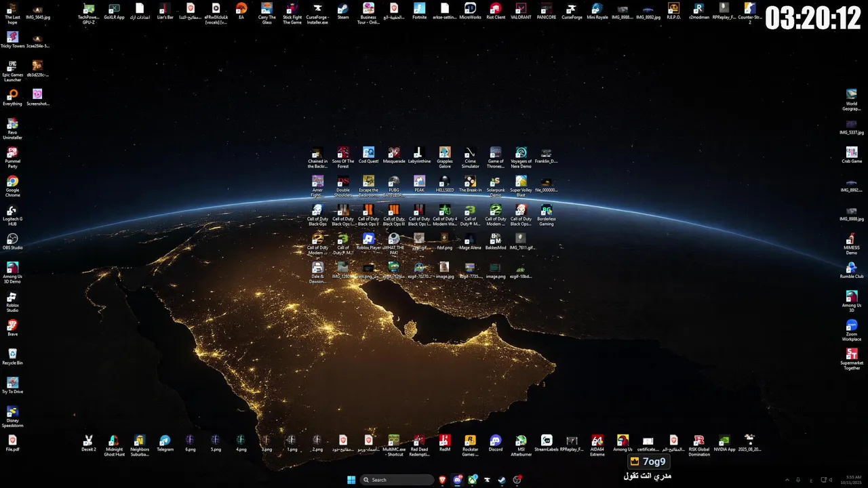Launch VALORANT desktop shortcut

coord(521,11)
